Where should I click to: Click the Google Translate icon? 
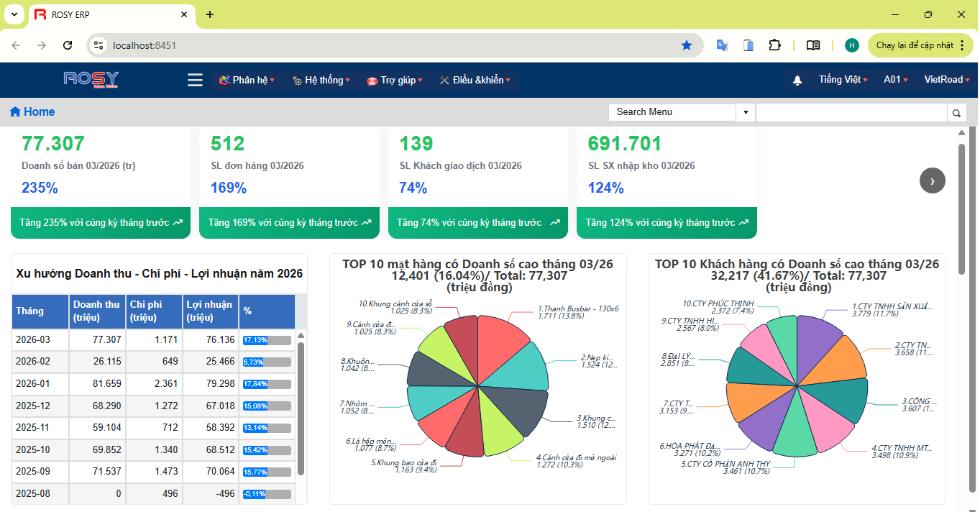pos(722,45)
